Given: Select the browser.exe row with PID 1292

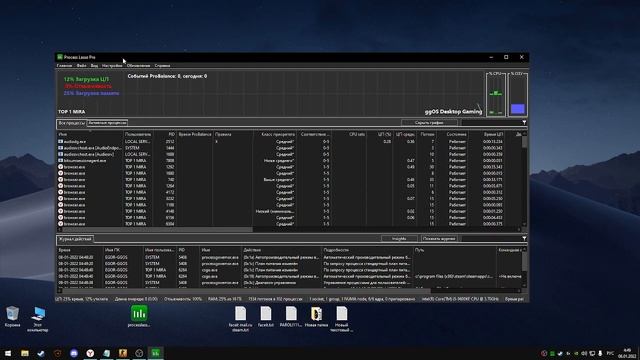Looking at the screenshot, I should click(x=289, y=167).
